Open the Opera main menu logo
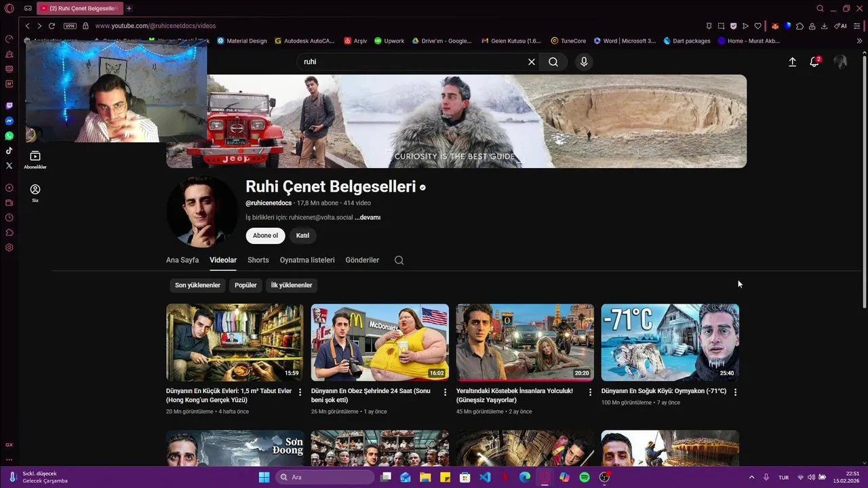Viewport: 868px width, 488px height. point(9,9)
